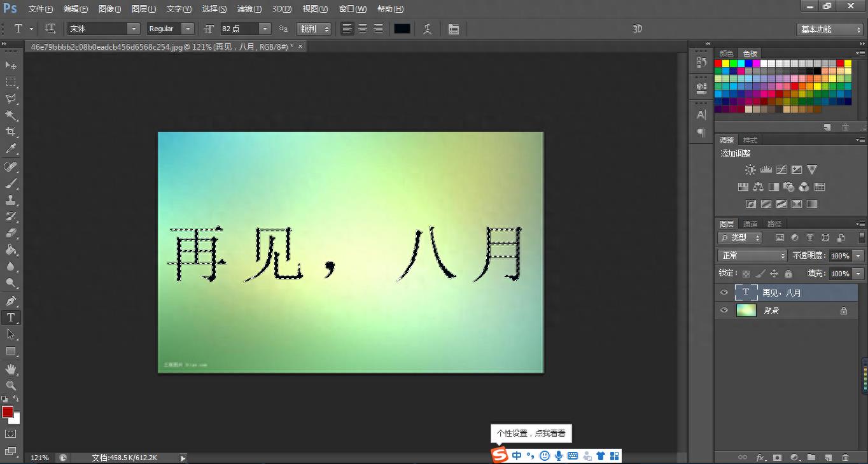
Task: Select the Hand tool
Action: point(11,369)
